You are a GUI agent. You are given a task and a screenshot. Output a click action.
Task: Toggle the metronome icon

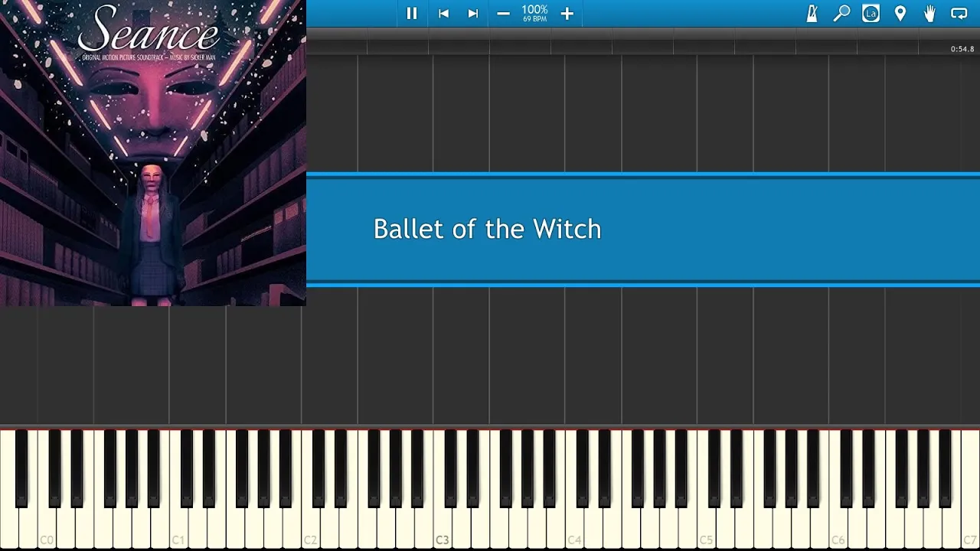[x=812, y=13]
